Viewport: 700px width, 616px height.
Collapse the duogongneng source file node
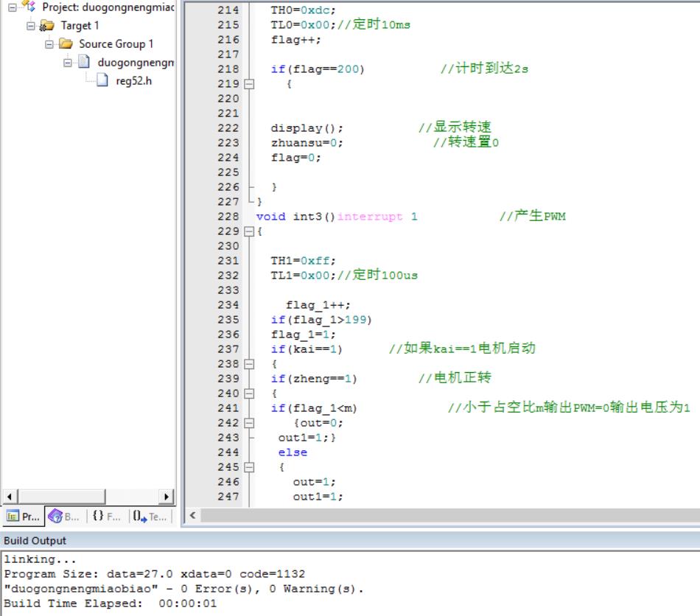67,63
